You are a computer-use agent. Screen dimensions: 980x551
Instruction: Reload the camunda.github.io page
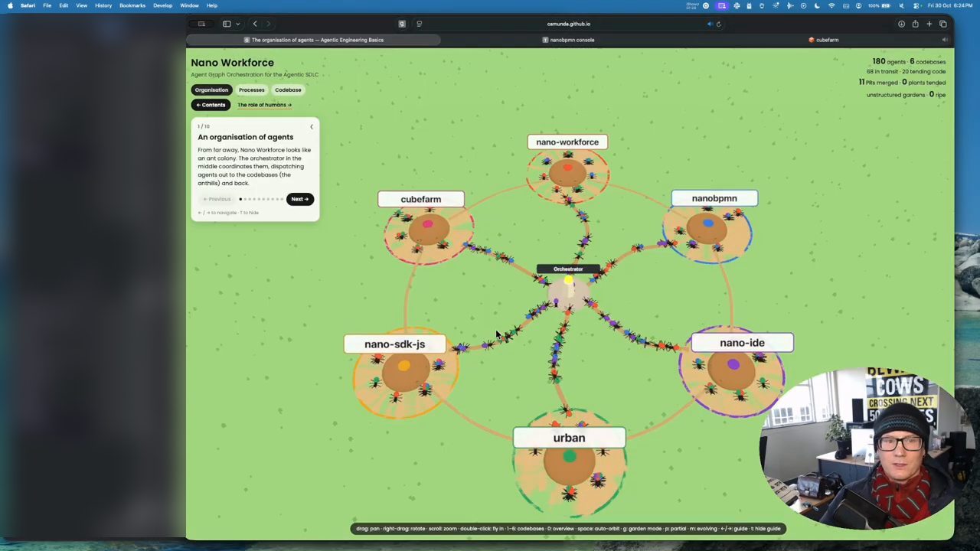pos(718,24)
